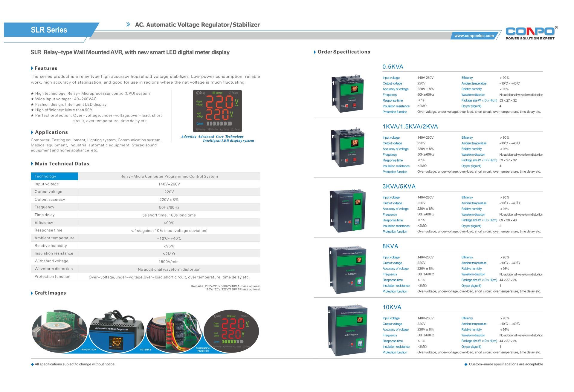The height and width of the screenshot is (392, 574).
Task: Click the diamond bullet before Custom-made note
Action: coord(466,365)
